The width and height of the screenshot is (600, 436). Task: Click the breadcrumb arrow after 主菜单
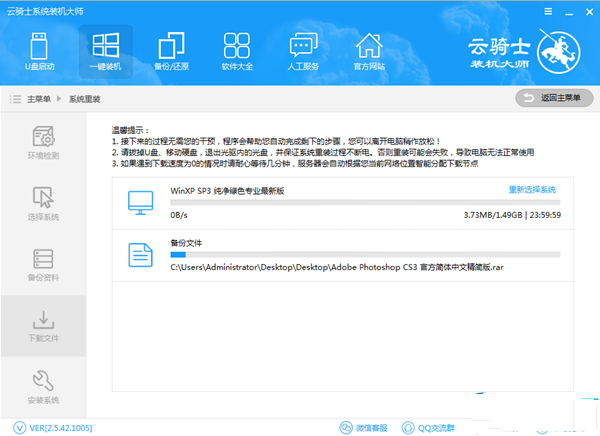tap(59, 99)
